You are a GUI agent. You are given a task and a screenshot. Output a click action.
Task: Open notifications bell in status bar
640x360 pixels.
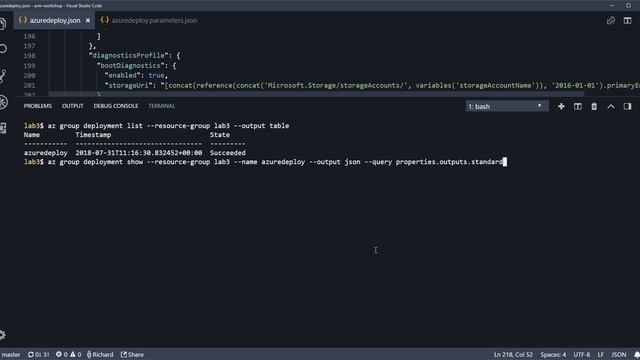(637, 355)
